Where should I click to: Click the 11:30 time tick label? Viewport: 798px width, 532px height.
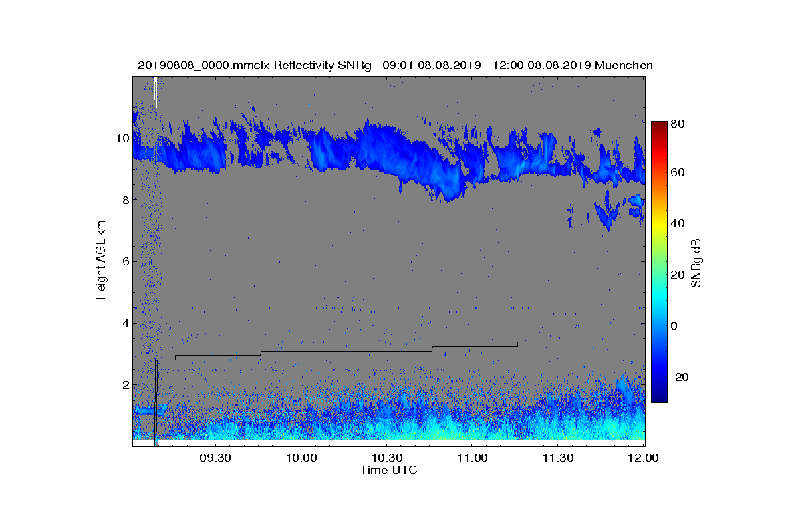click(558, 458)
